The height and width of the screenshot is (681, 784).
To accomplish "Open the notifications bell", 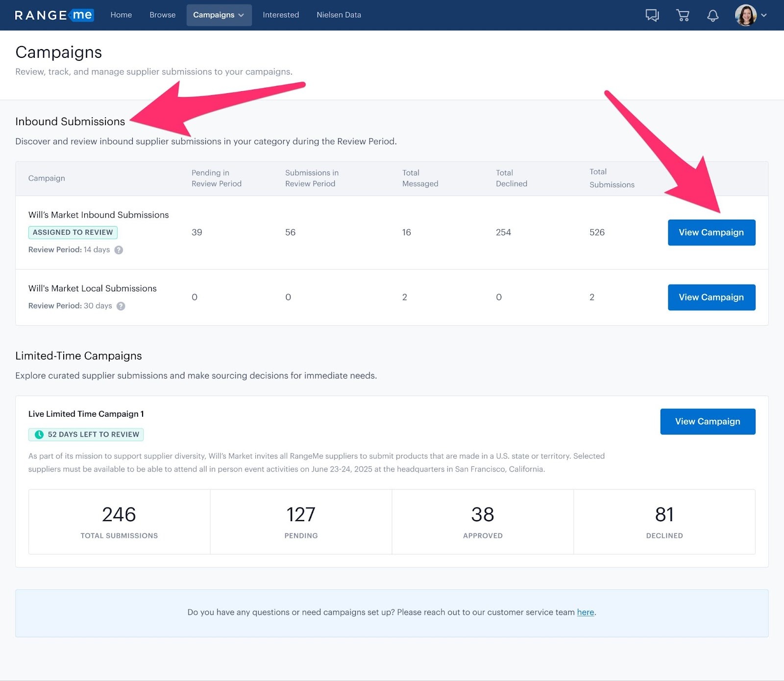I will [x=712, y=15].
